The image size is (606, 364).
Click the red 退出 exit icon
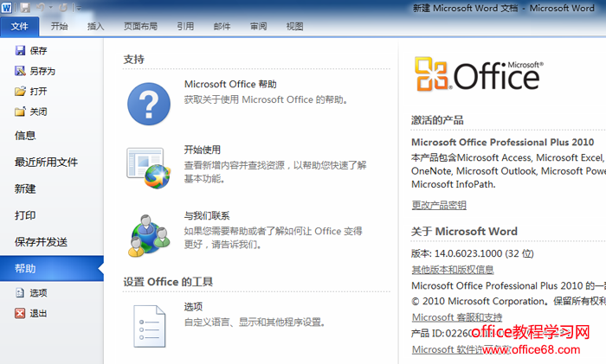pos(20,313)
